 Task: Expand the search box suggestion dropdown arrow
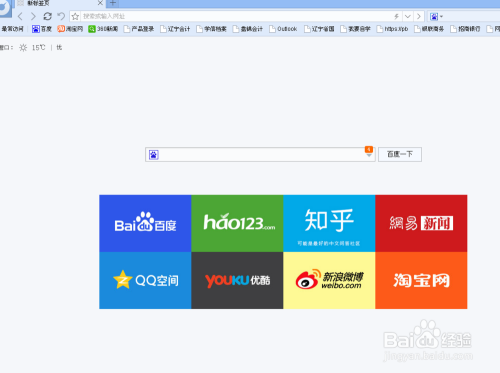369,156
